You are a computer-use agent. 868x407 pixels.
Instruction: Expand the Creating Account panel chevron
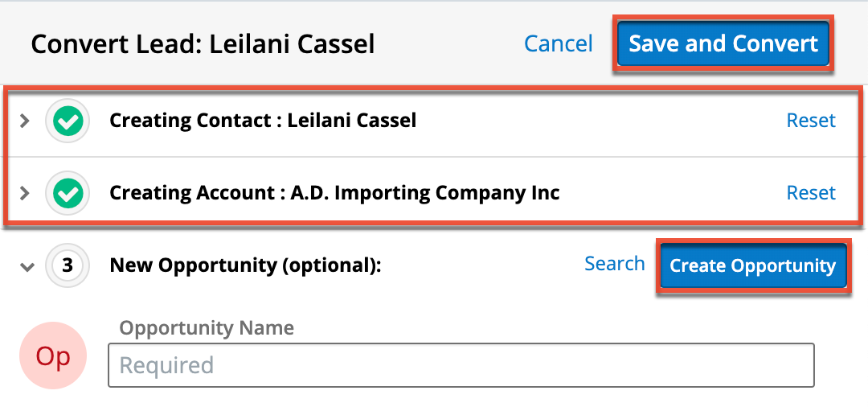click(x=25, y=193)
